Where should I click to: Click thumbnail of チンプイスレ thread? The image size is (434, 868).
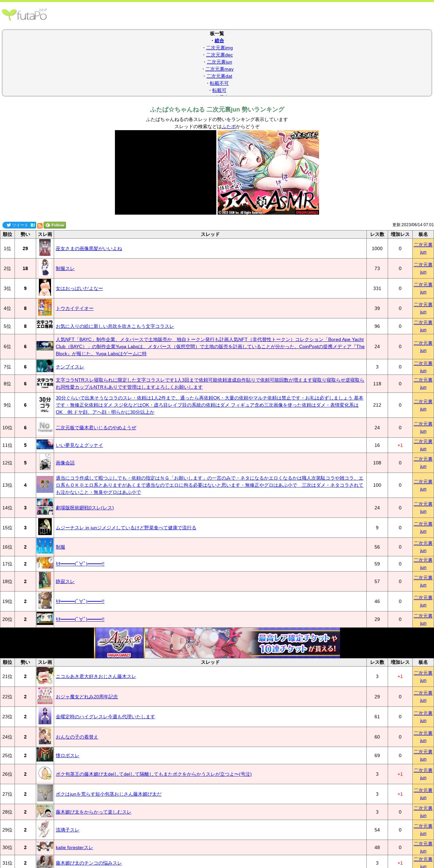[45, 366]
